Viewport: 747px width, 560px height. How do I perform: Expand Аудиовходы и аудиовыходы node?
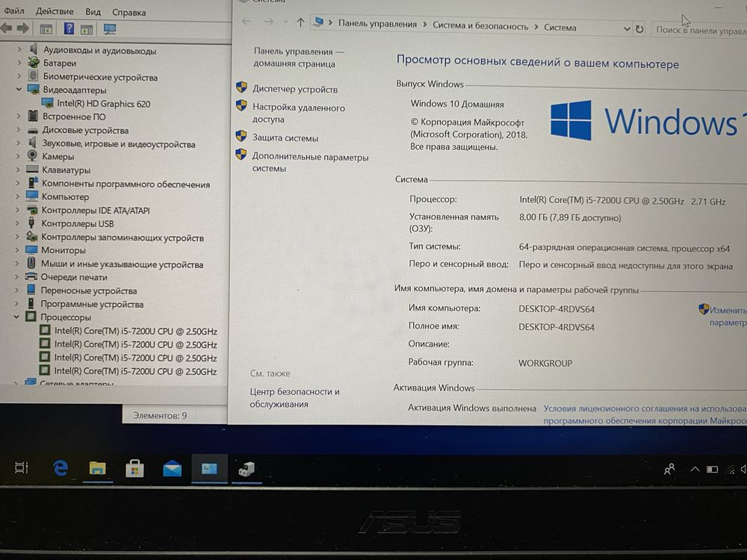pos(19,49)
